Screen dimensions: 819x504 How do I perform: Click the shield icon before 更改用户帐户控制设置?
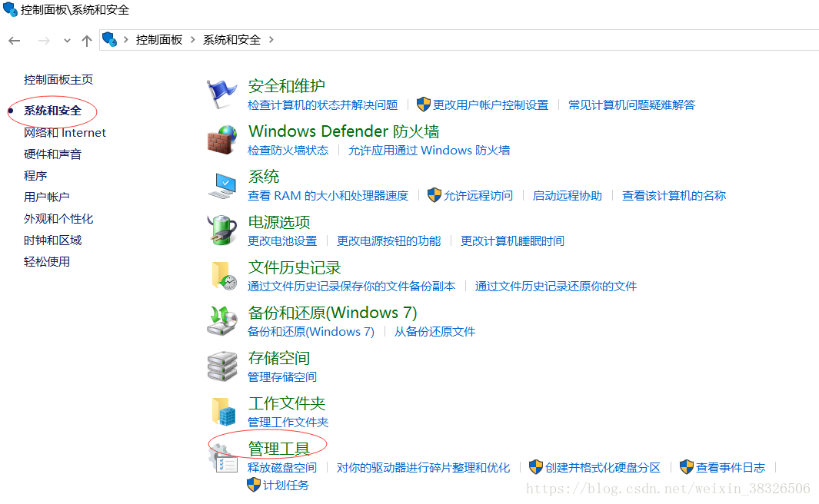pyautogui.click(x=423, y=104)
